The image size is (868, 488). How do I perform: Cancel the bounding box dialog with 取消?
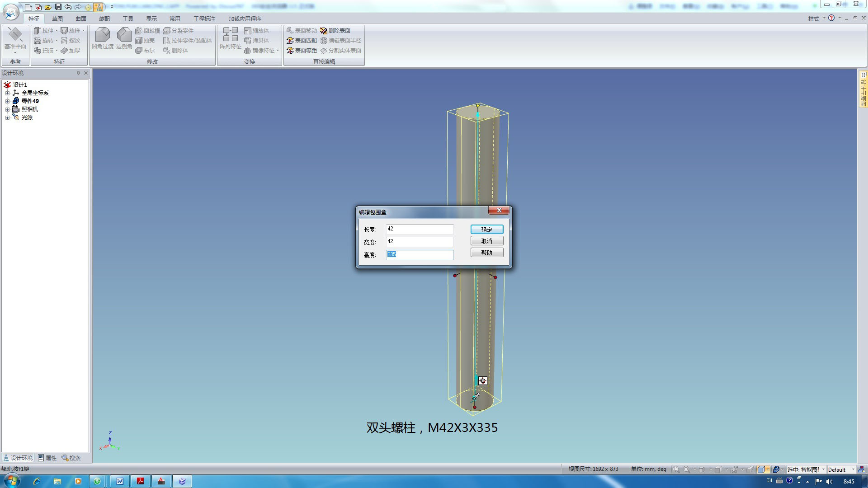(x=486, y=241)
